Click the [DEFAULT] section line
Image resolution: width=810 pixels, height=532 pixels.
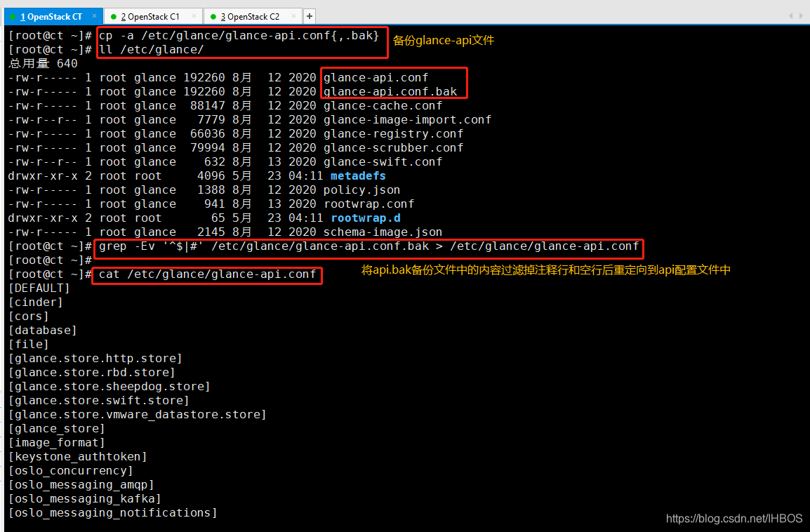click(39, 288)
